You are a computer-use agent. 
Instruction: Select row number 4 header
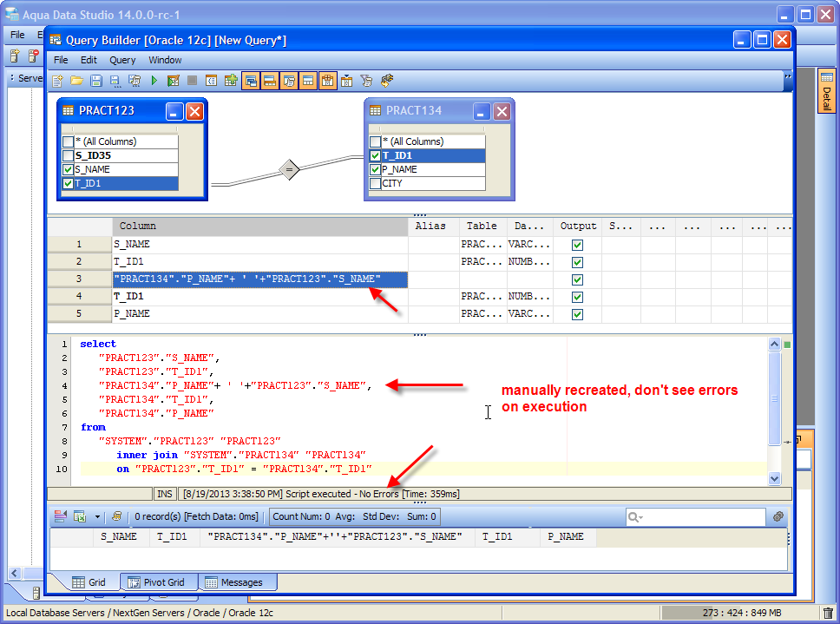pos(79,296)
